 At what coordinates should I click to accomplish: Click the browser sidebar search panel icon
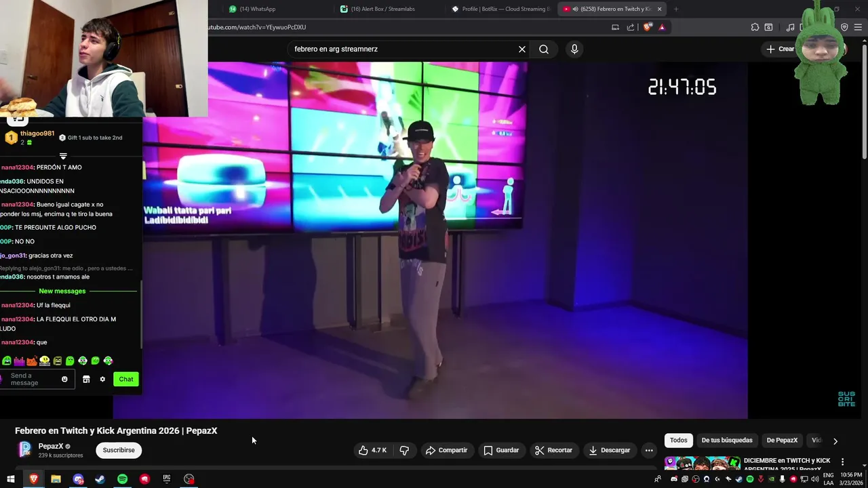(768, 27)
